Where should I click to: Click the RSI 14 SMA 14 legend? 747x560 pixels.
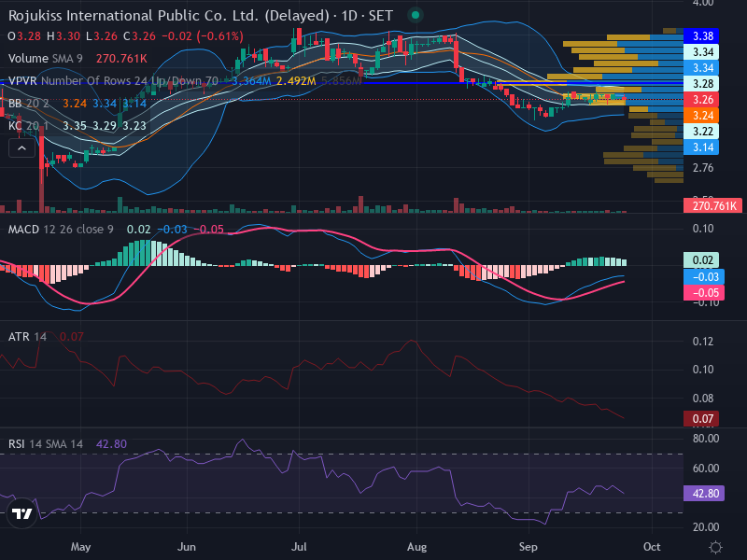[45, 444]
